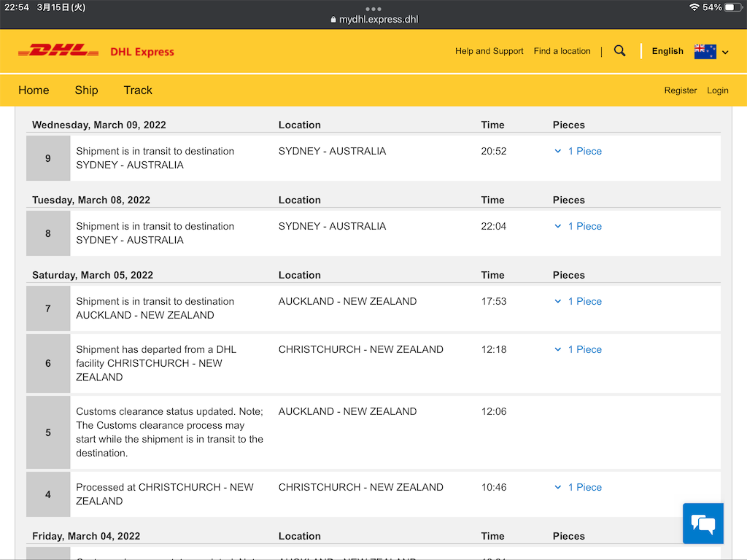Expand 1 Piece for event 4
The width and height of the screenshot is (747, 560).
578,487
